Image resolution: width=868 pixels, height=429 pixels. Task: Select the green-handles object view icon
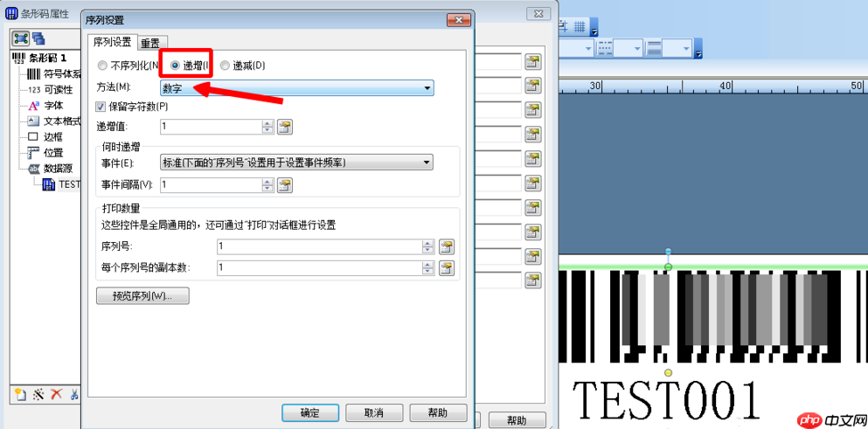21,38
